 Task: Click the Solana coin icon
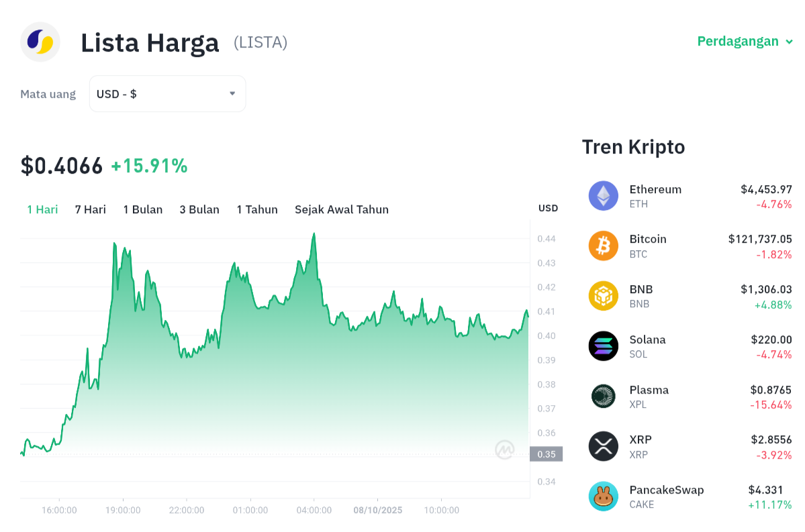(603, 346)
